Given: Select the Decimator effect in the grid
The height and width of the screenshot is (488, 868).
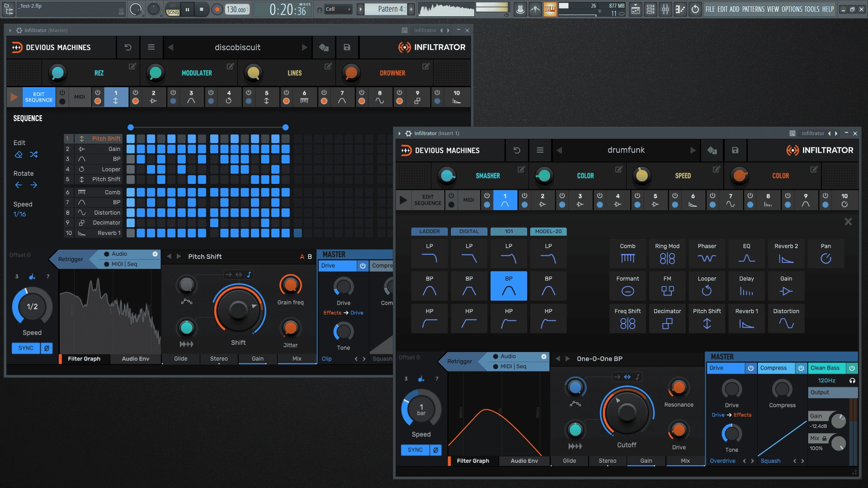Looking at the screenshot, I should pyautogui.click(x=667, y=319).
